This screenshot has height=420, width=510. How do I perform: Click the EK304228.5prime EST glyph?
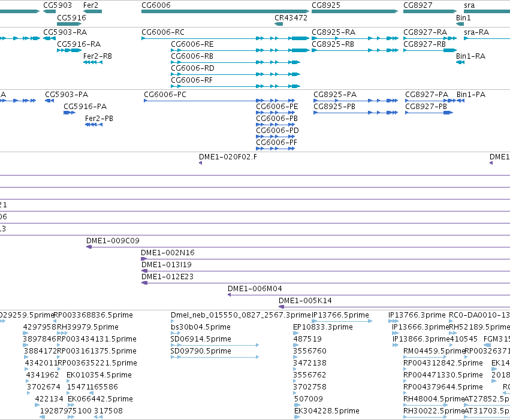[x=297, y=417]
